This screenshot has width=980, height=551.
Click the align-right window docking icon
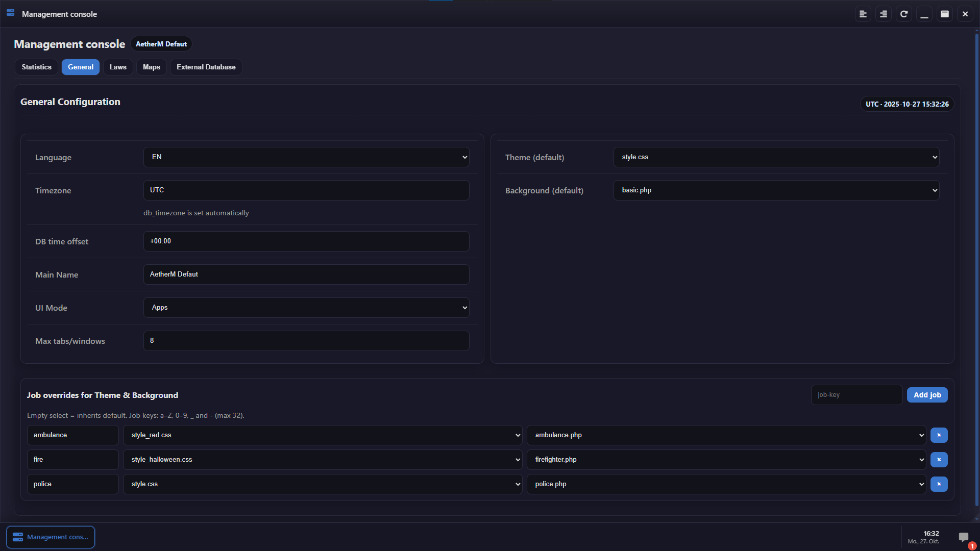point(884,14)
